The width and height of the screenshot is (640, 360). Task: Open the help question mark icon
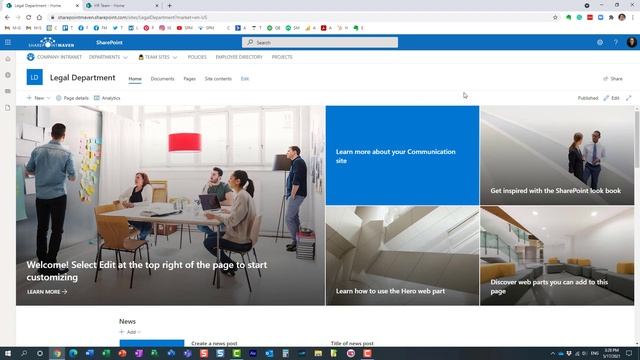click(616, 42)
